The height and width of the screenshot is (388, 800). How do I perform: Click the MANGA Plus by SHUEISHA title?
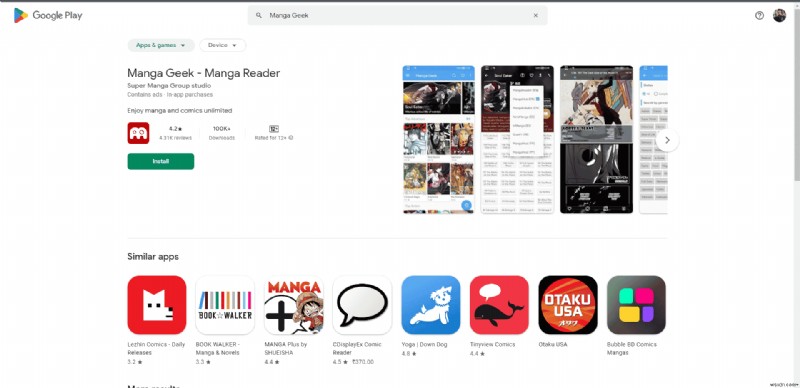click(x=286, y=348)
